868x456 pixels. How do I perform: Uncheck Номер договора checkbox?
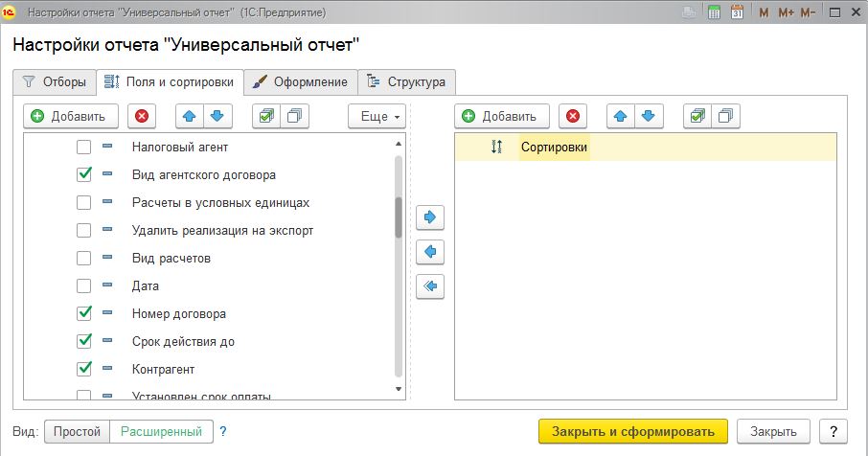(x=83, y=313)
